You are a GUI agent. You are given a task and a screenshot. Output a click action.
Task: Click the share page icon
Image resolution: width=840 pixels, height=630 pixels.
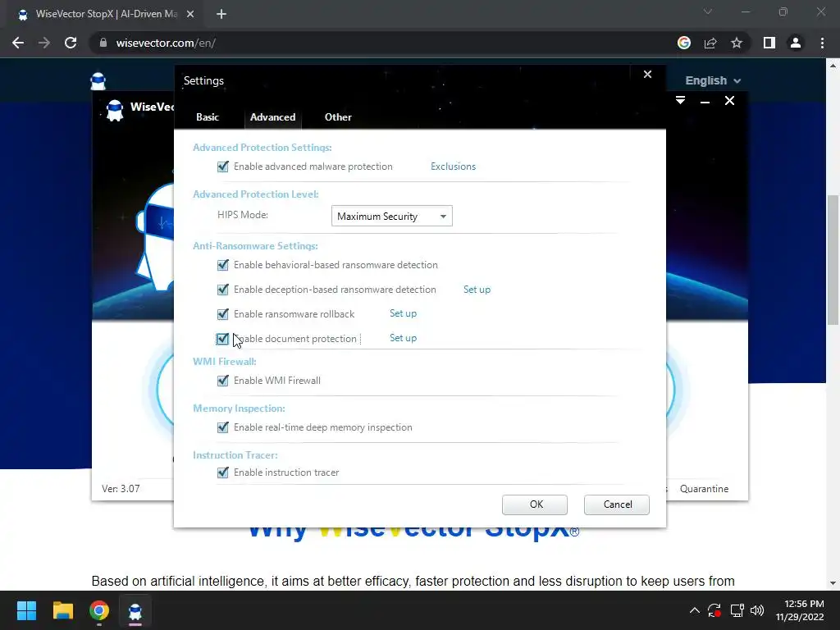click(710, 43)
